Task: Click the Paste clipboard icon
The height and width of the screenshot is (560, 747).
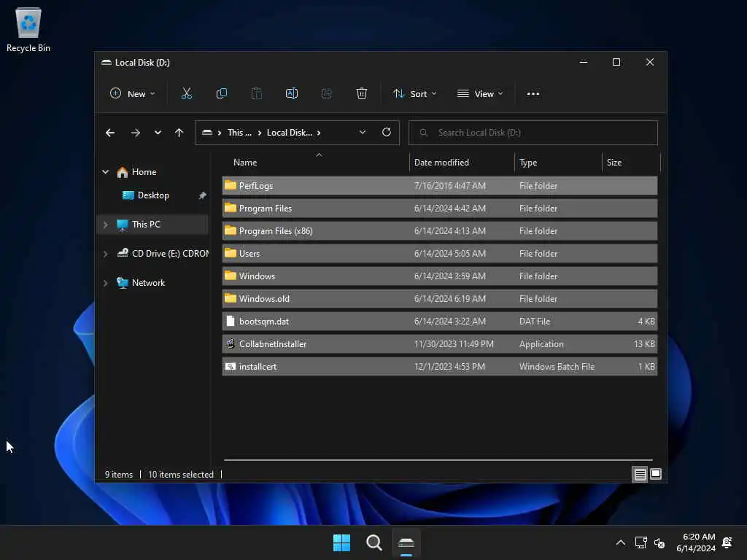Action: [256, 94]
